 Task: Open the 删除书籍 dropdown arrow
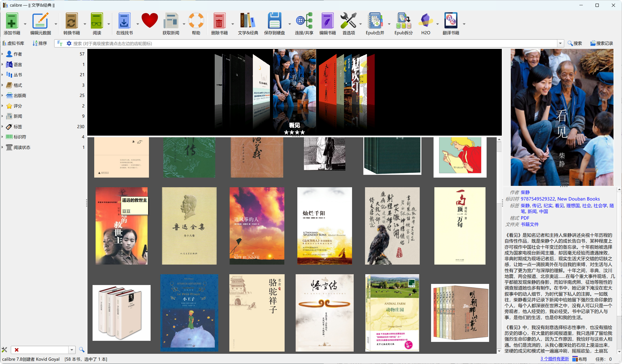232,24
